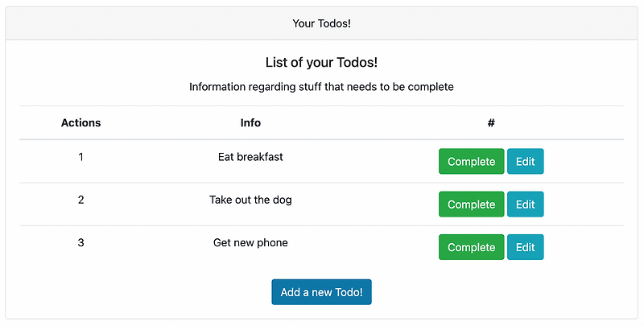Complete the Get new phone todo
This screenshot has height=326, width=644.
click(471, 247)
